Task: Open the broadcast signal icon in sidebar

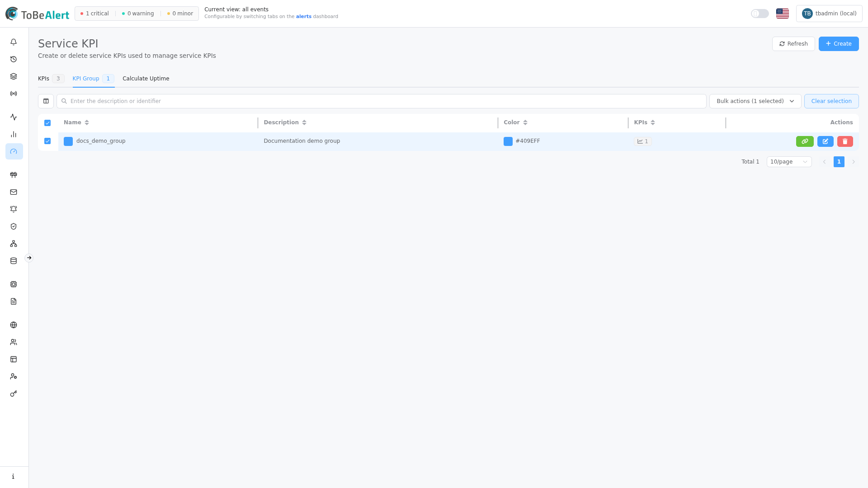Action: click(14, 94)
